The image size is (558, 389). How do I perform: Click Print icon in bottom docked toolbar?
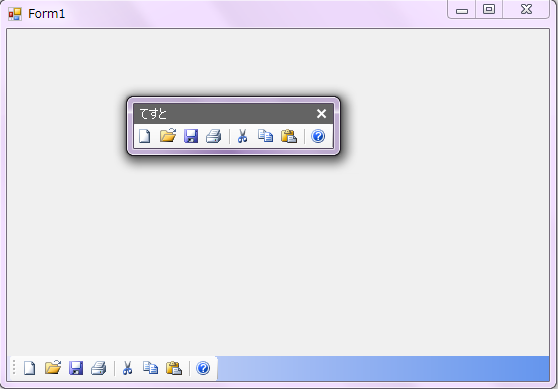coord(99,368)
